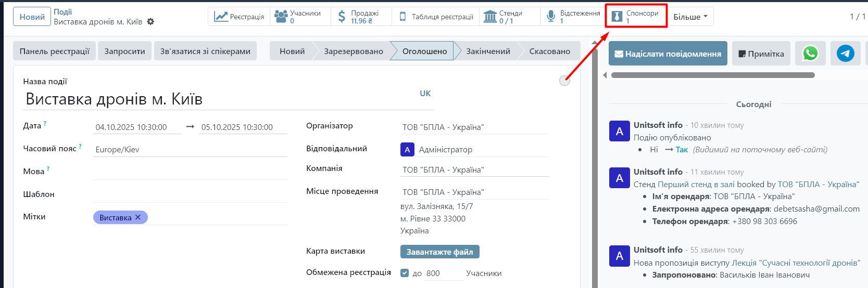
Task: Uncheck the limited registration checkbox
Action: pos(405,273)
